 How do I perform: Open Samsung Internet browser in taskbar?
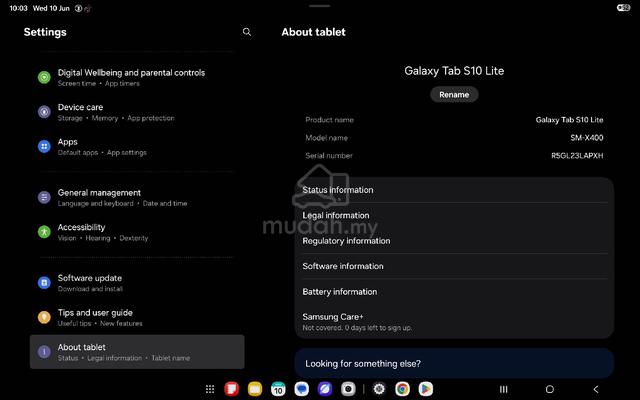pos(325,389)
